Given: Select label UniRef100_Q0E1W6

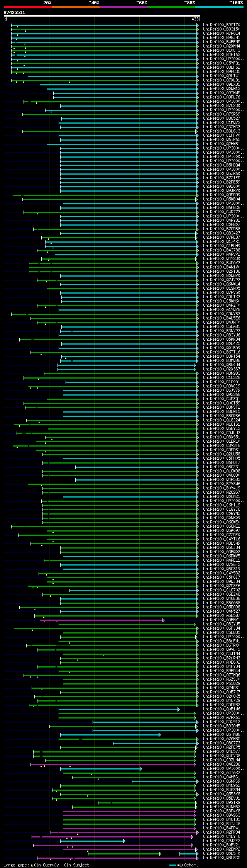Looking at the screenshot, I should 222,709.
